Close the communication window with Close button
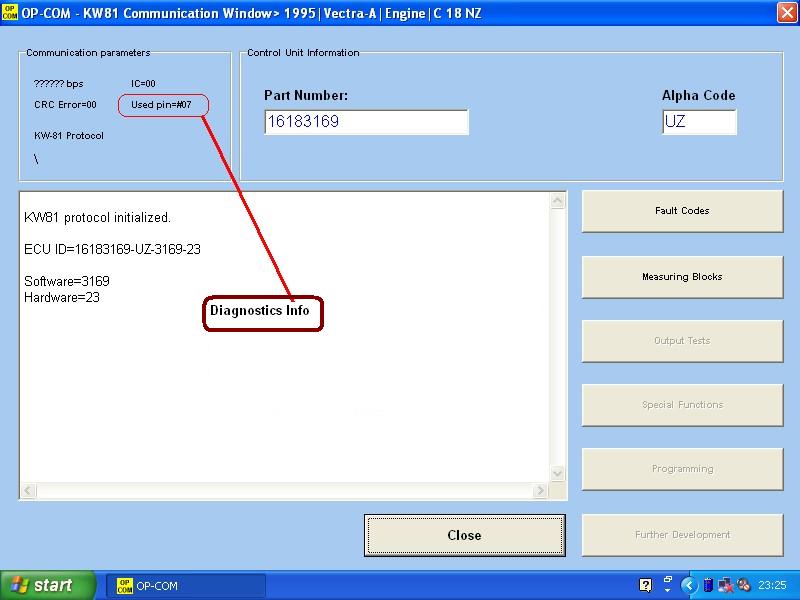The image size is (800, 600). coord(464,535)
